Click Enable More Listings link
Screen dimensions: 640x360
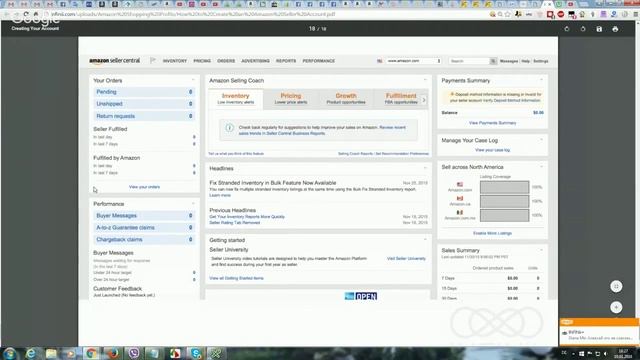pos(492,233)
